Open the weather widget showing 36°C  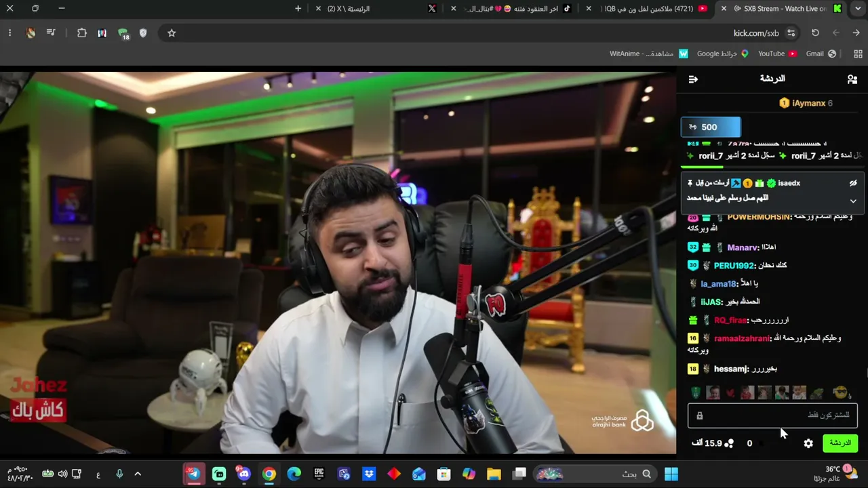(841, 474)
